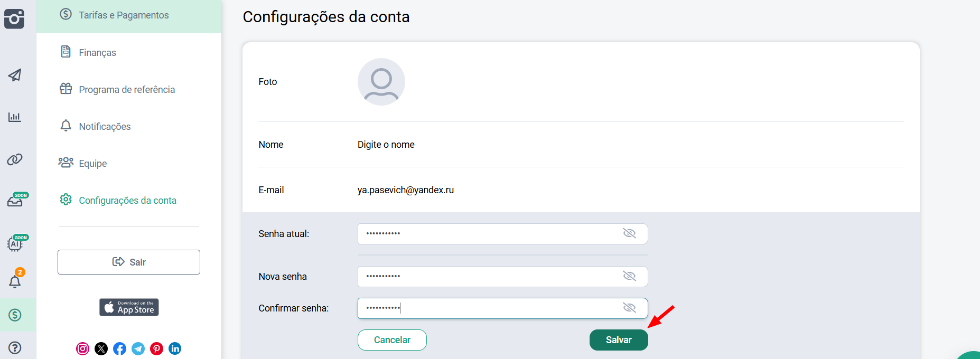The width and height of the screenshot is (980, 359).
Task: Go to Programa de referência
Action: coord(127,89)
